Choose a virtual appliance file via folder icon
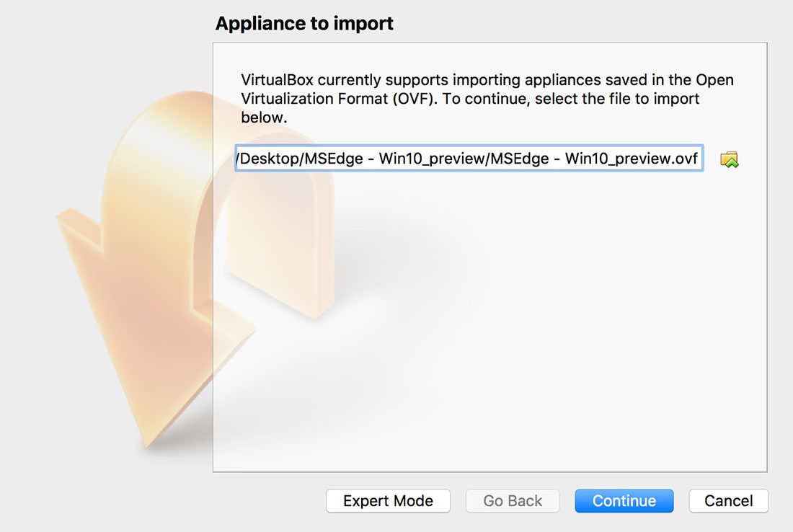 click(729, 159)
